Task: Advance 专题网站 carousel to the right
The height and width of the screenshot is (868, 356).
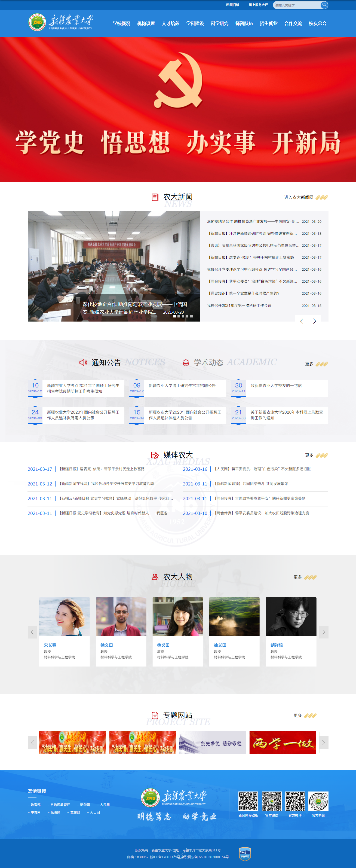Action: coord(324,742)
